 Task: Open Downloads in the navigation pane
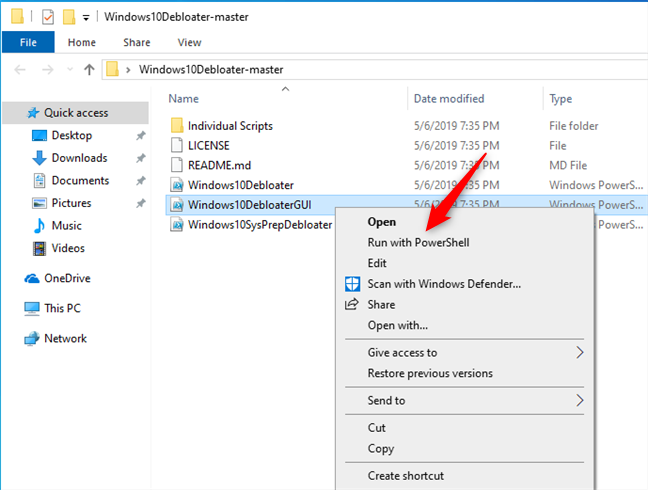(x=79, y=158)
